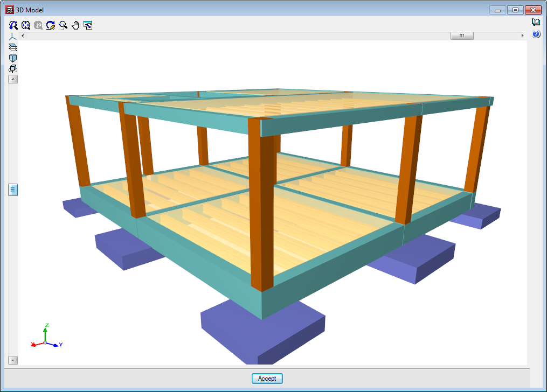Click the horizontal scrollbar right arrow
Viewport: 547px width, 392px height.
coord(522,36)
